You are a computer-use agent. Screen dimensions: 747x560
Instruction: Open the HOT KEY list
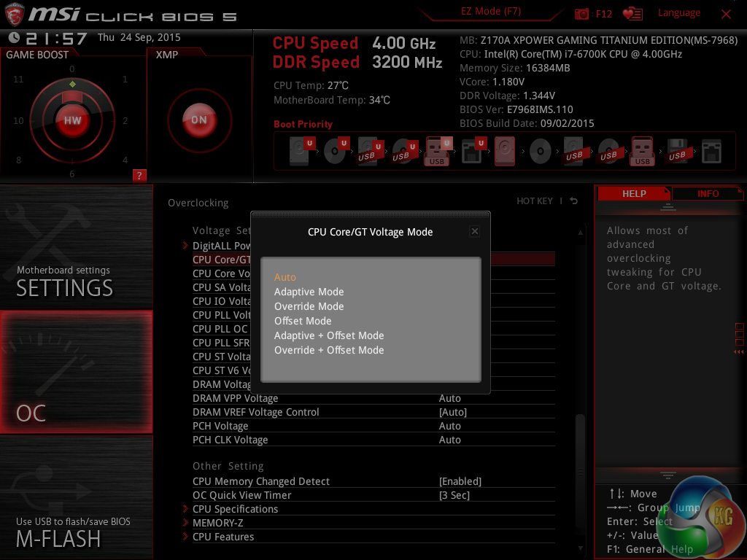click(535, 201)
